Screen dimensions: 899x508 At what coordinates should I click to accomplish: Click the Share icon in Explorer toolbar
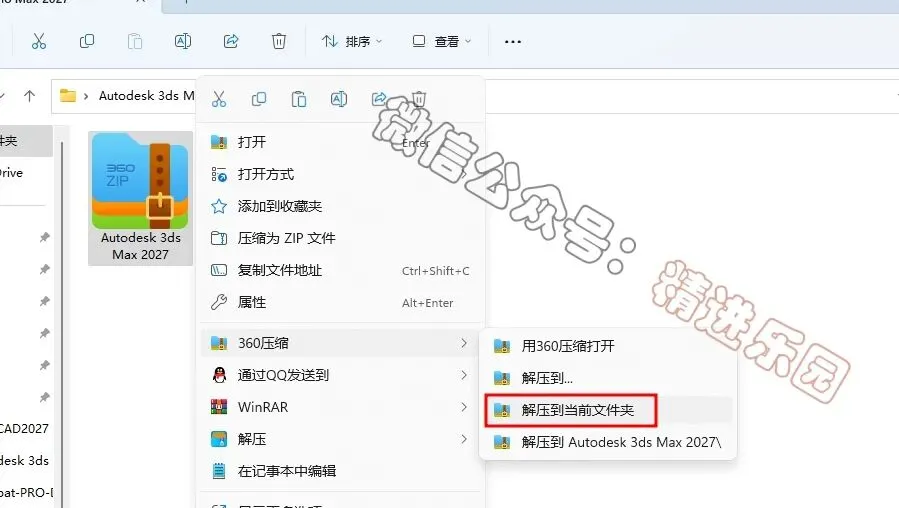[231, 41]
